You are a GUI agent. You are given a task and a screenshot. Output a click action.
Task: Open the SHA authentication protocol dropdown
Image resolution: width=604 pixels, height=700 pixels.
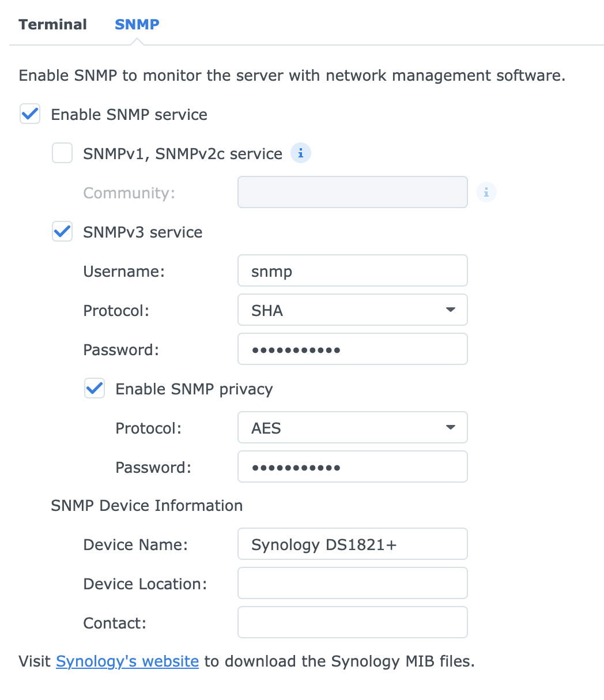click(352, 310)
